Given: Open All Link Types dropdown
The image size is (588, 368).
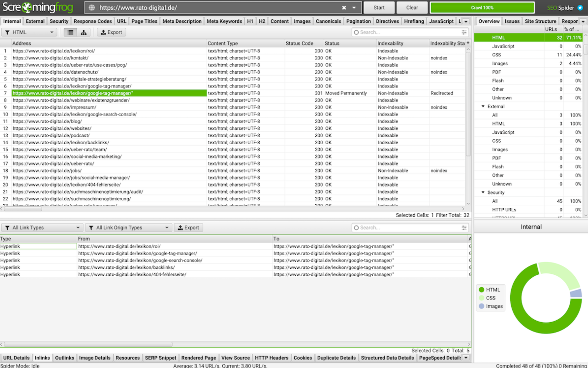Looking at the screenshot, I should (42, 227).
